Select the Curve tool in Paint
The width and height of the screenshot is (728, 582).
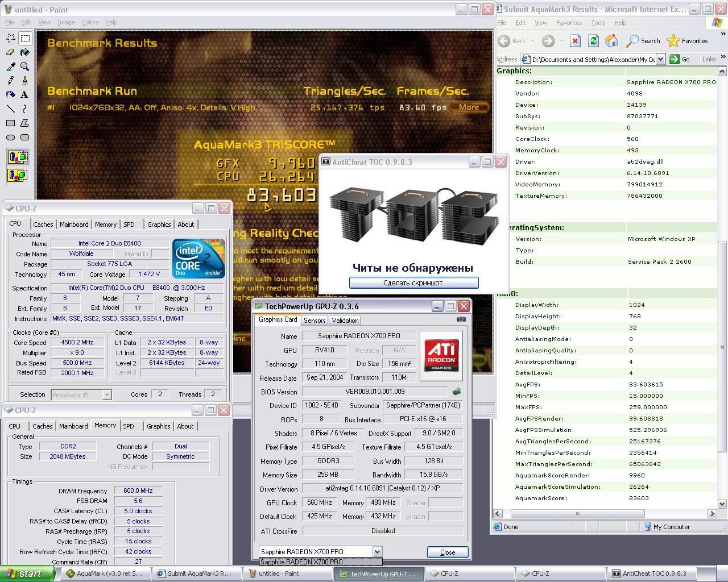pos(25,109)
